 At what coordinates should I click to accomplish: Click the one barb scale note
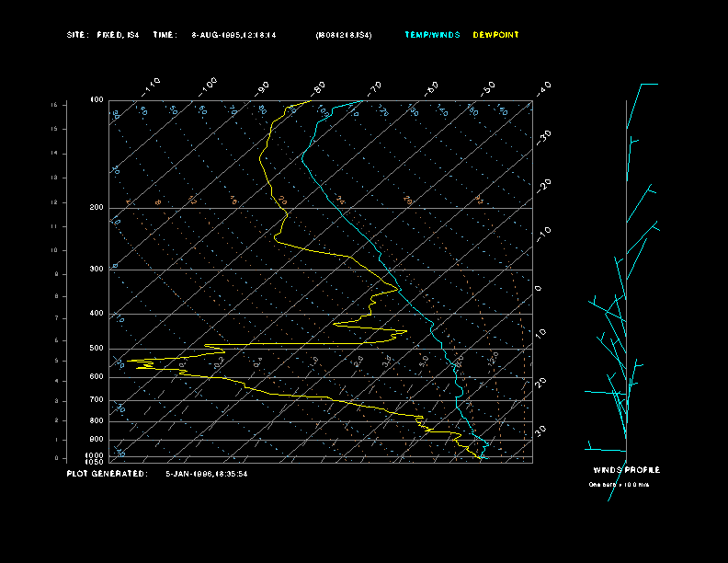(x=619, y=485)
